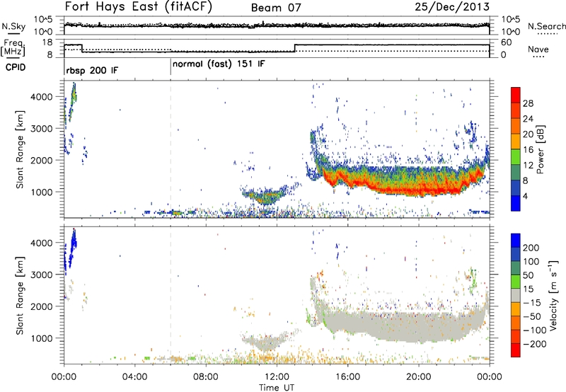
Task: Pick the Velocity colorbar segment between 50 and 100
Action: [x=516, y=268]
